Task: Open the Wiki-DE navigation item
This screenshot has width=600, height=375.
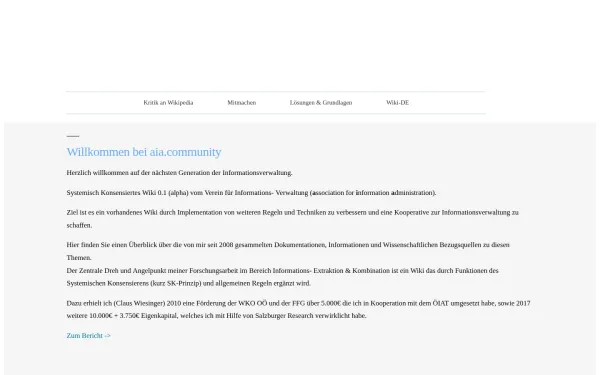Action: 397,103
